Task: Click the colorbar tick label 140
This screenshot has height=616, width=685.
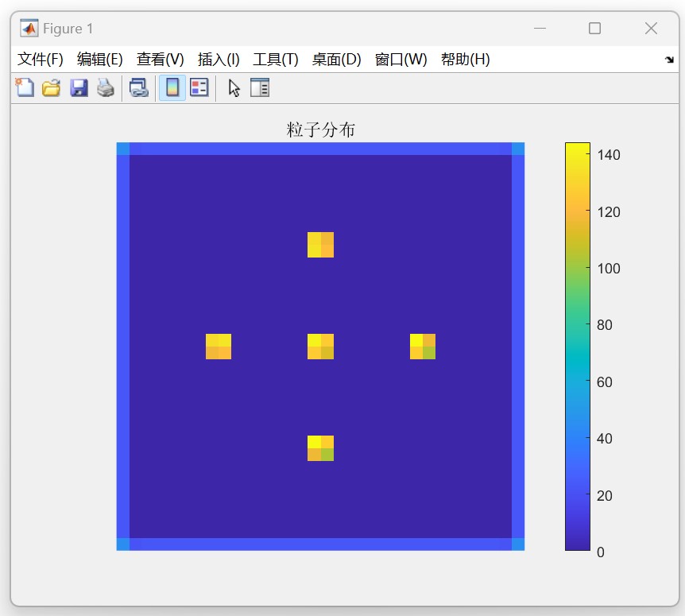Action: [x=609, y=155]
